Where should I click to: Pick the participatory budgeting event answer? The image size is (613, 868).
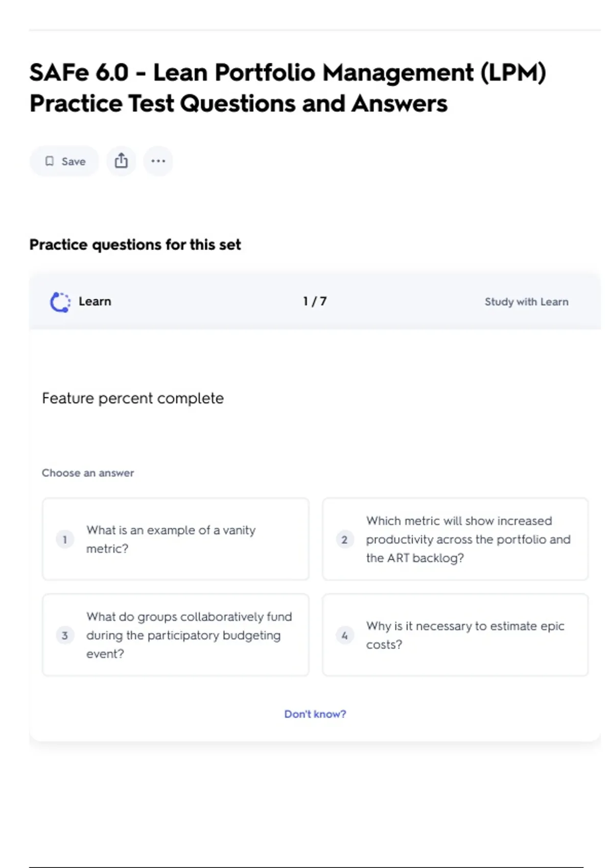pos(176,635)
